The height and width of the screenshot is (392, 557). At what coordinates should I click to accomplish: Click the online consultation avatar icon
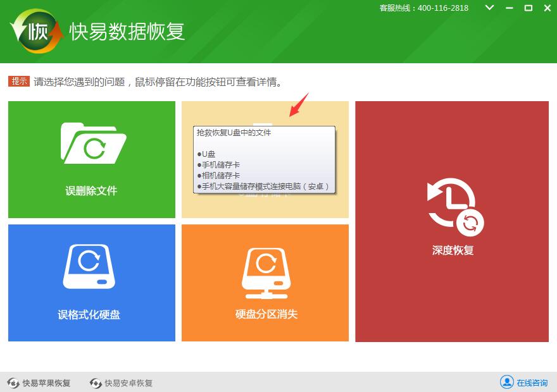(506, 382)
